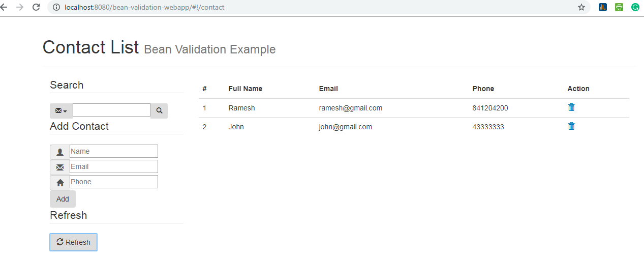Go back to previous page

tap(5, 7)
